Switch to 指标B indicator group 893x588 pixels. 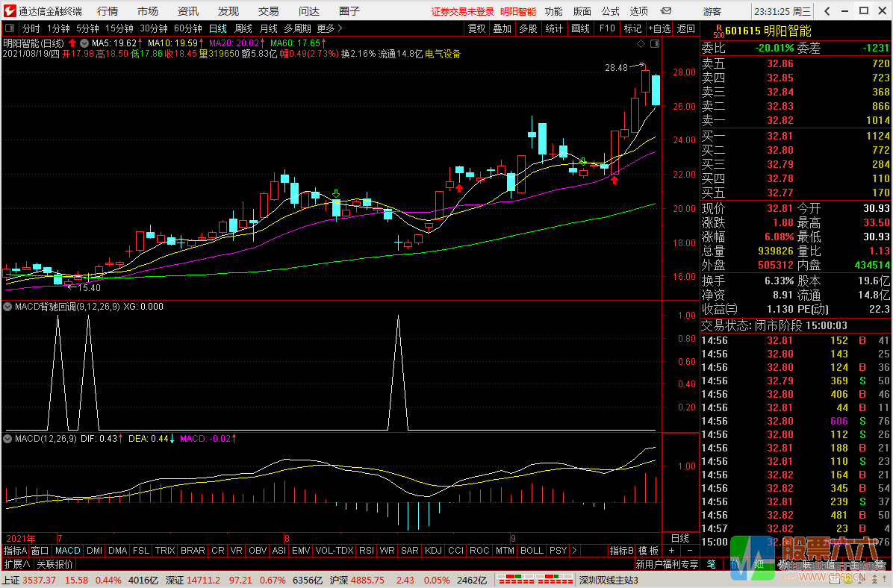621,551
